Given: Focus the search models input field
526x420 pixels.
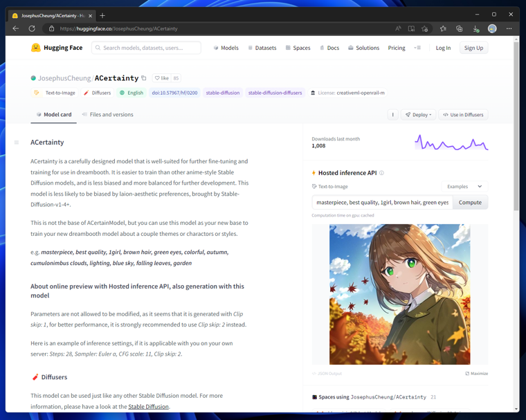Looking at the screenshot, I should [146, 48].
